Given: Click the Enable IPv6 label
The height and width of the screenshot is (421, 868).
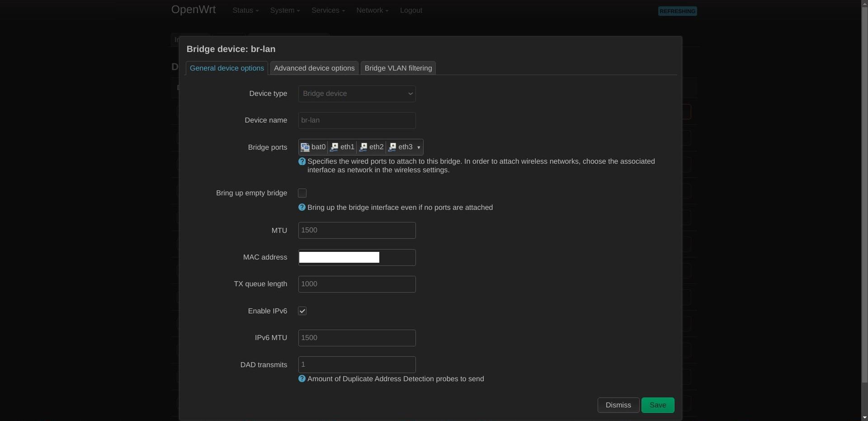Looking at the screenshot, I should (x=268, y=311).
